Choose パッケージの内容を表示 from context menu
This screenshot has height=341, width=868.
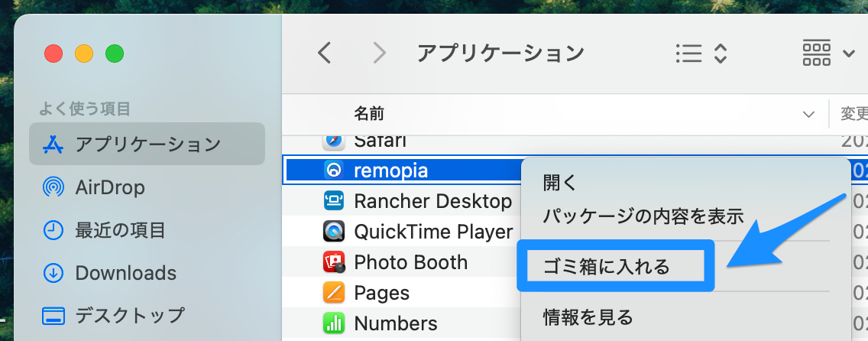tap(643, 216)
